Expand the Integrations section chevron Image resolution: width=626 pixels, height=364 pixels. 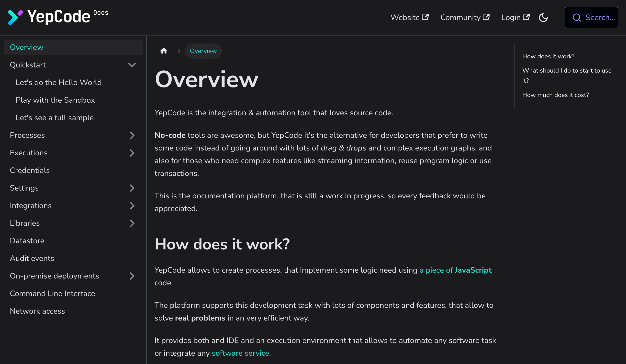click(132, 206)
